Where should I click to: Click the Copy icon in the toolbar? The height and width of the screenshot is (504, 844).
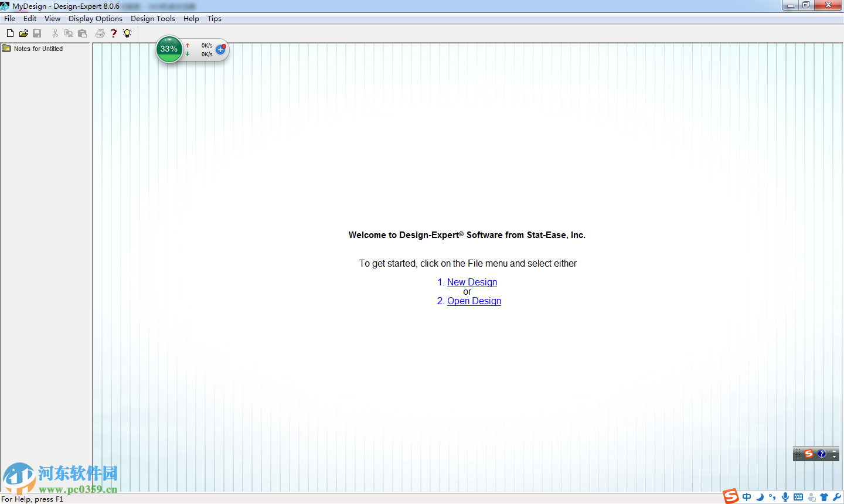point(69,33)
